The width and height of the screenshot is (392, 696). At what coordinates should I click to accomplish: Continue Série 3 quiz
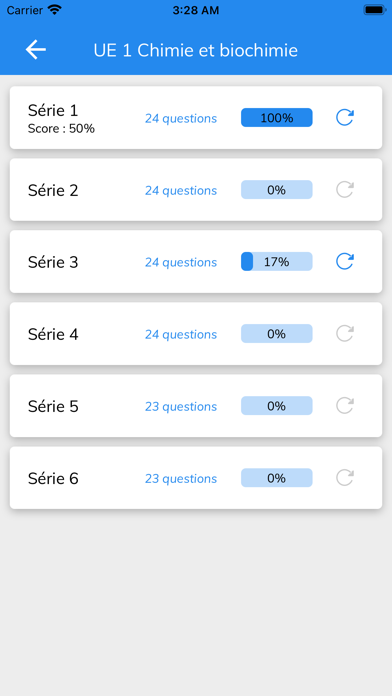[x=196, y=261]
